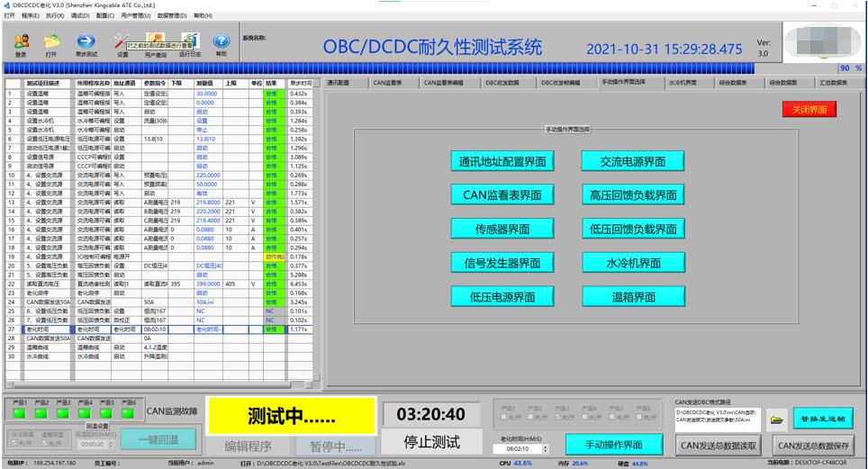The image size is (868, 469).
Task: Click the 登录 login icon
Action: coord(21,41)
